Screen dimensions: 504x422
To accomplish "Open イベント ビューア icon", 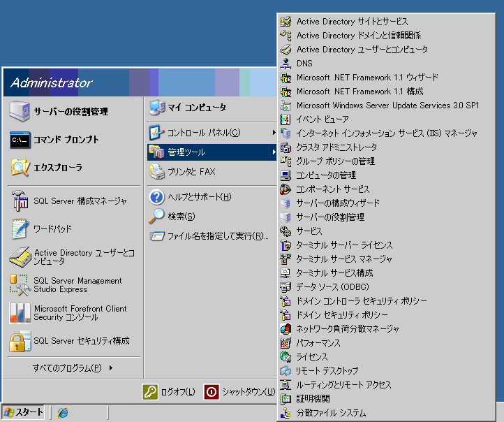I will click(x=286, y=119).
